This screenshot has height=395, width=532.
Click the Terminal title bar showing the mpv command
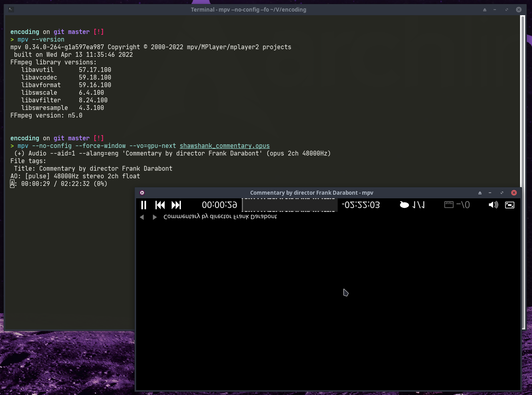248,9
